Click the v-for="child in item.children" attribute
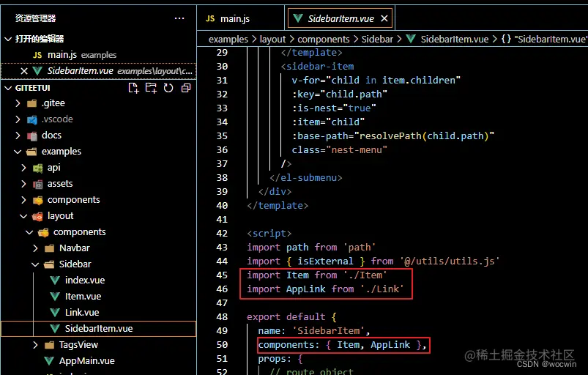 pyautogui.click(x=376, y=81)
